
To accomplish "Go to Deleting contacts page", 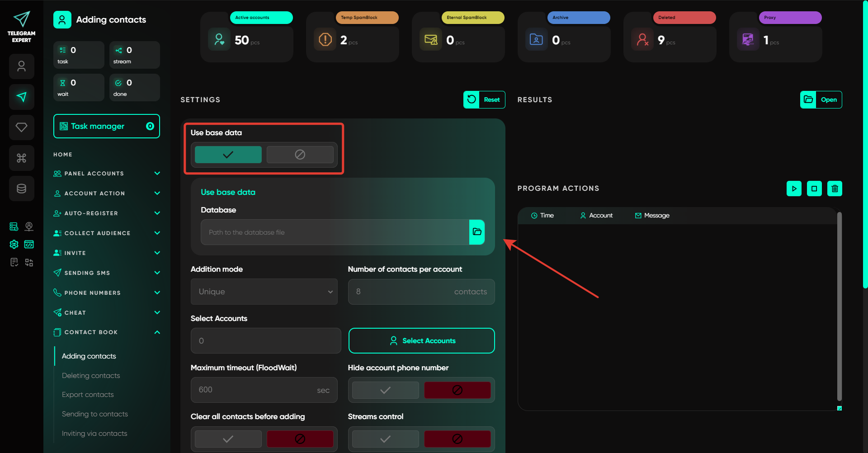I will point(91,376).
